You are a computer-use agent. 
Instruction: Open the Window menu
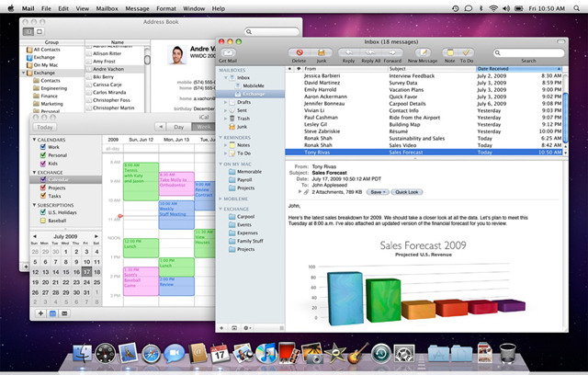point(194,8)
